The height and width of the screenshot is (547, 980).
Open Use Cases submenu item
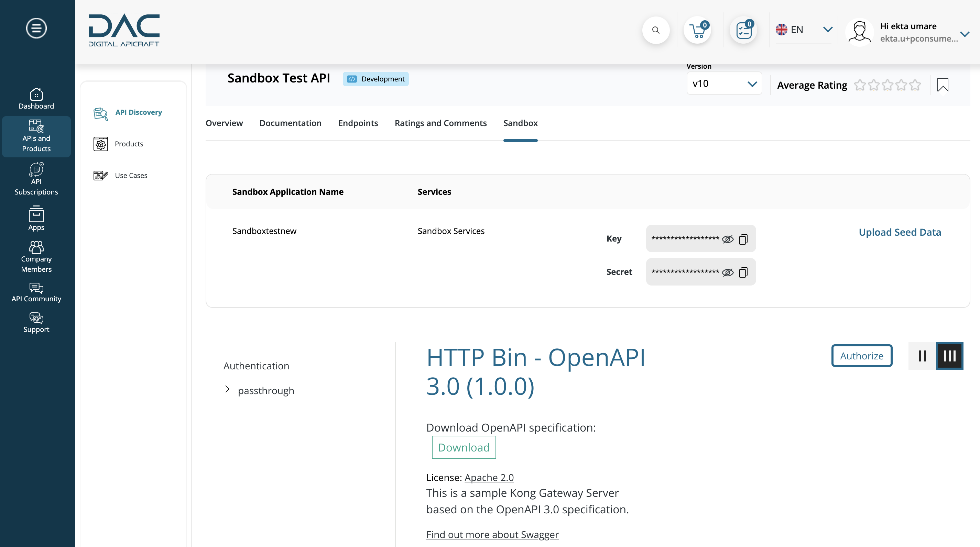131,175
